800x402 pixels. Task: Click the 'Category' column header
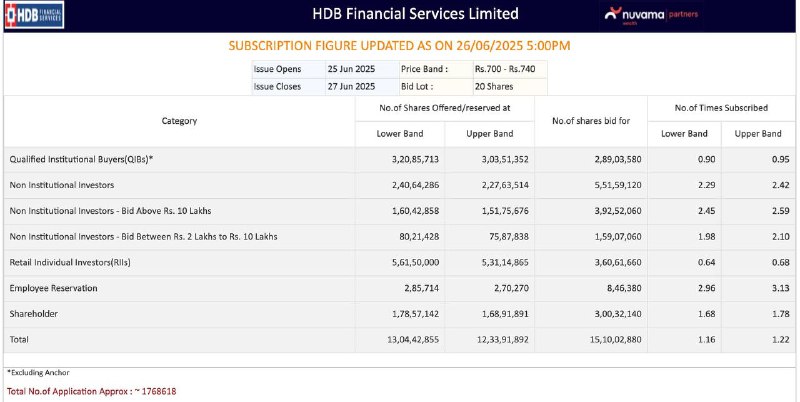coord(179,121)
